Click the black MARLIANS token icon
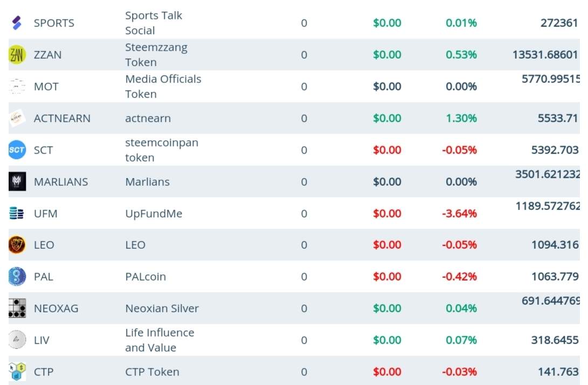588x385 pixels. (17, 182)
